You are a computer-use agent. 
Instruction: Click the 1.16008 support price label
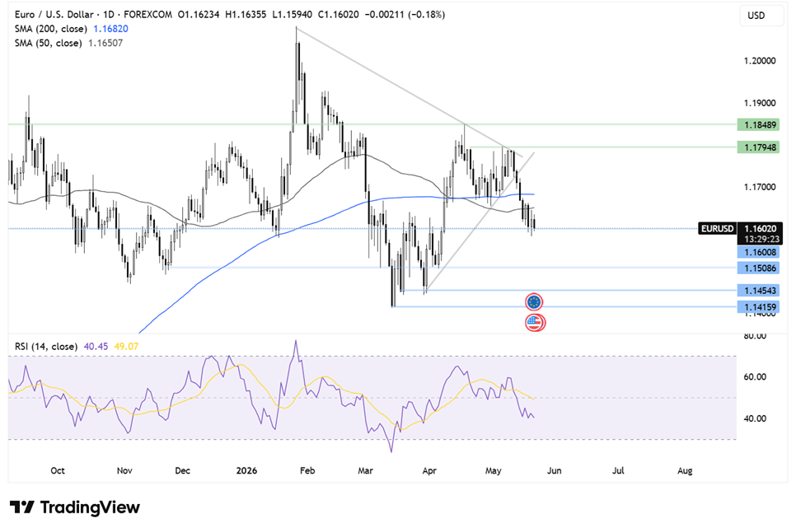pyautogui.click(x=760, y=252)
